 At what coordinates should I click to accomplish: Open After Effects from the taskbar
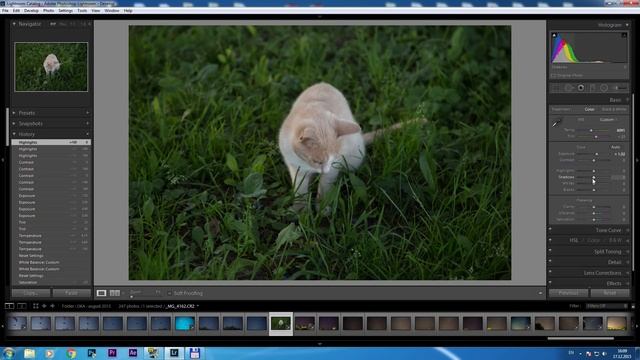coord(133,353)
